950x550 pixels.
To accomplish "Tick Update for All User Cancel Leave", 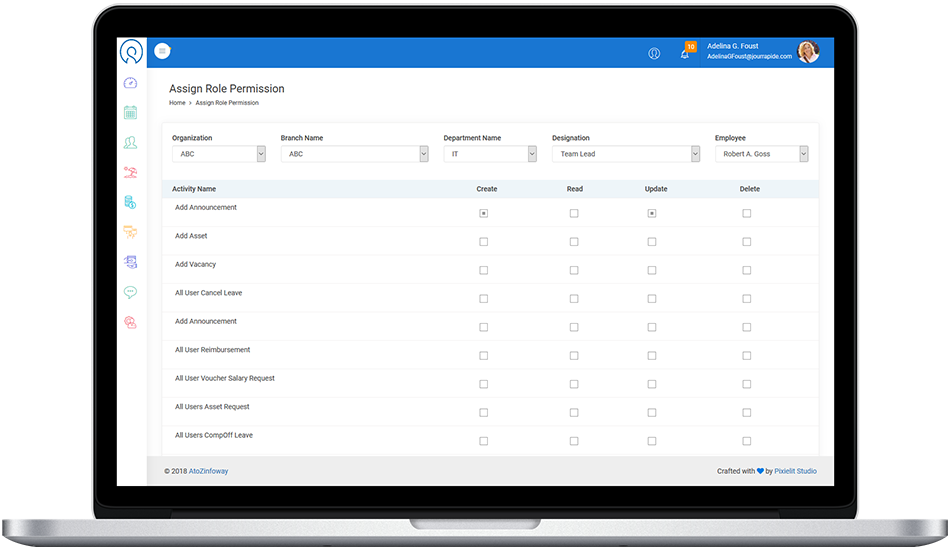I will pyautogui.click(x=652, y=299).
